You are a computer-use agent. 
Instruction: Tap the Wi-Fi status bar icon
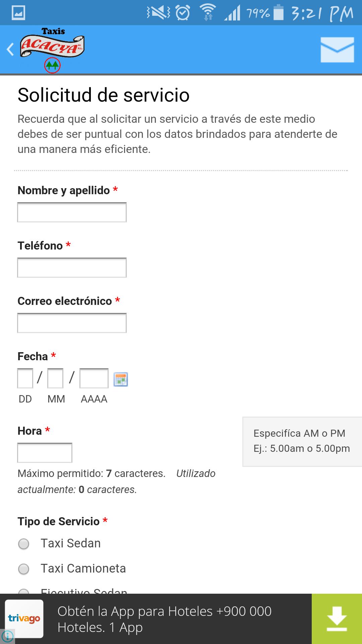(x=208, y=13)
